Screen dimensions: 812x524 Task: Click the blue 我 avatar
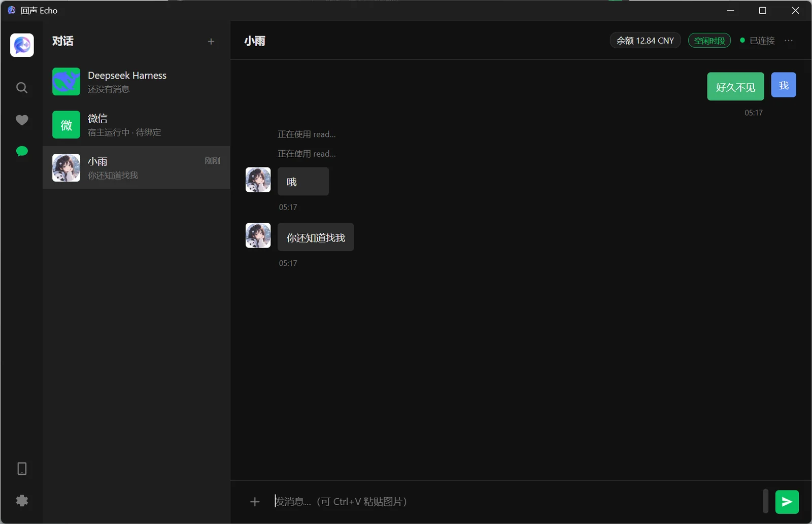[x=784, y=85]
